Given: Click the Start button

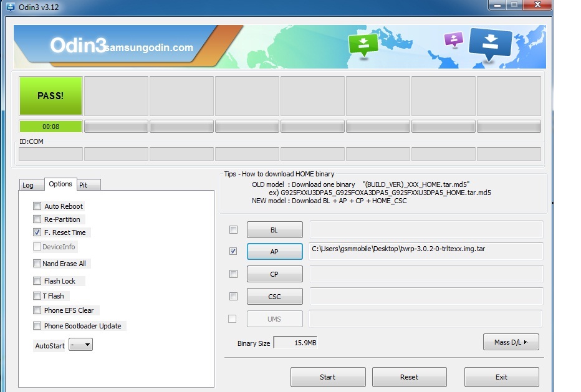Looking at the screenshot, I should pyautogui.click(x=328, y=377).
